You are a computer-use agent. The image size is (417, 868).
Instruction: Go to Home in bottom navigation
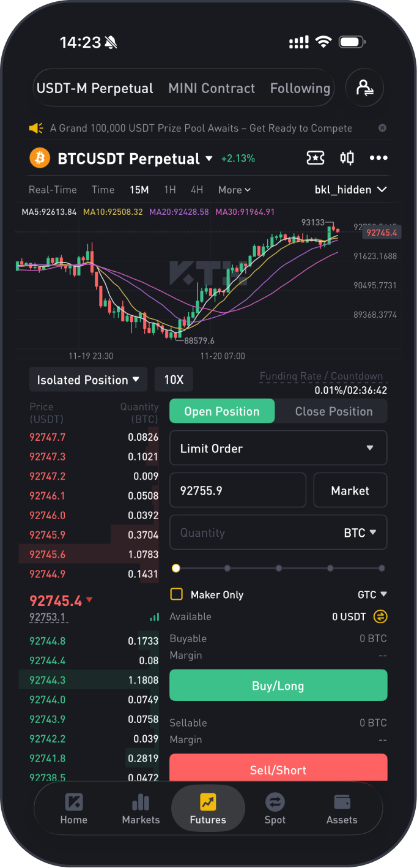[x=74, y=809]
